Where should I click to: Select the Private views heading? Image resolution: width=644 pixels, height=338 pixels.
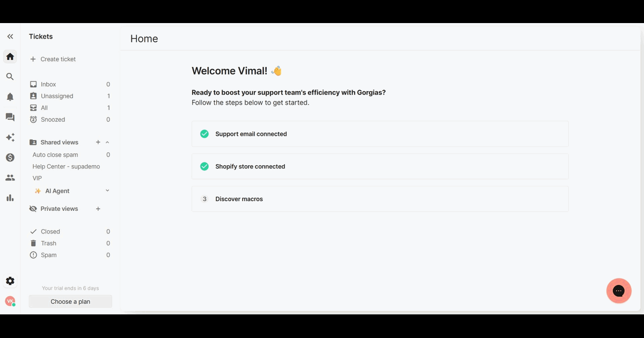pyautogui.click(x=59, y=209)
